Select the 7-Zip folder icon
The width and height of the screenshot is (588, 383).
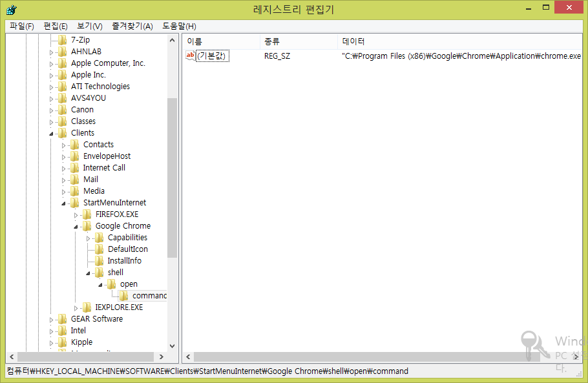[62, 40]
